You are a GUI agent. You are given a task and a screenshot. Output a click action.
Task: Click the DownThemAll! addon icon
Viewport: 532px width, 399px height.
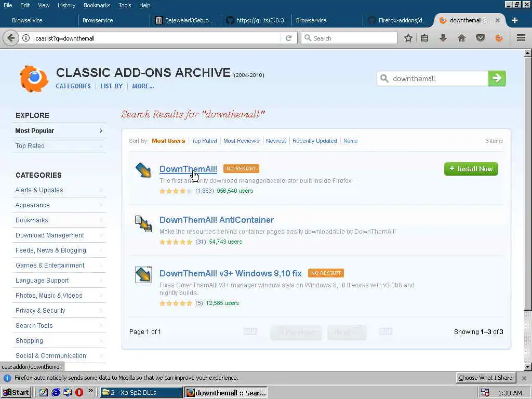click(143, 170)
